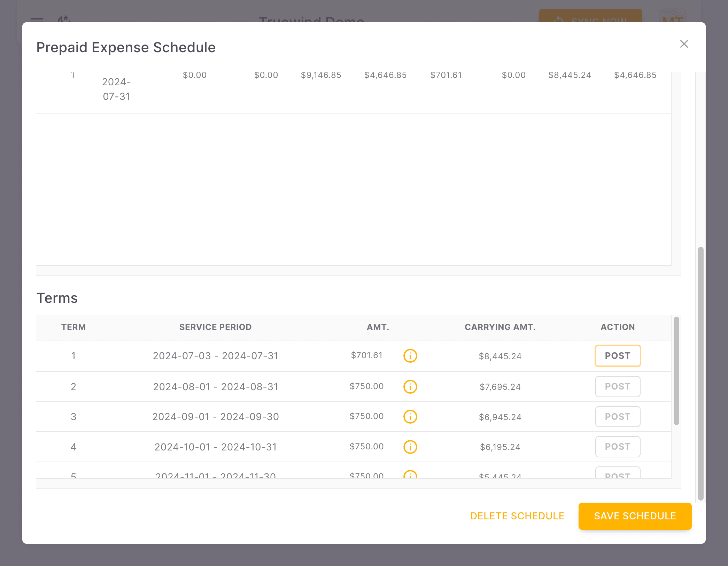Post term 4 for October period
728x566 pixels.
(618, 447)
